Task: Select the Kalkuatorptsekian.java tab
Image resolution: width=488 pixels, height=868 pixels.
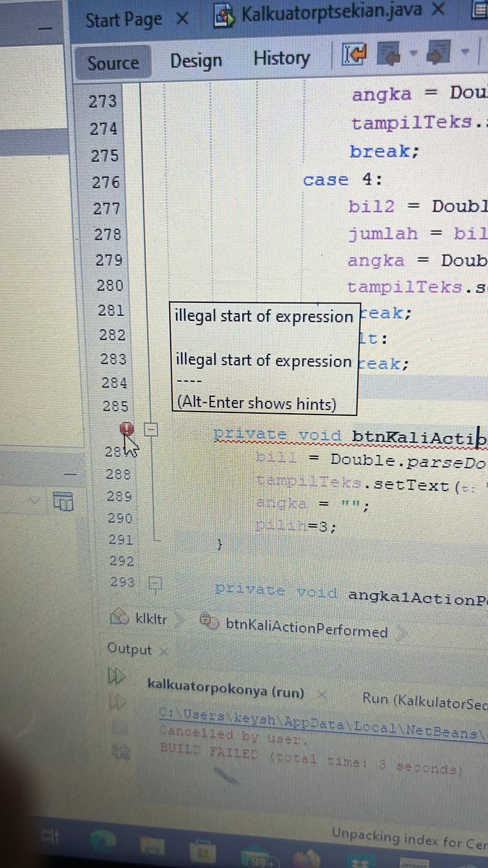Action: (332, 12)
